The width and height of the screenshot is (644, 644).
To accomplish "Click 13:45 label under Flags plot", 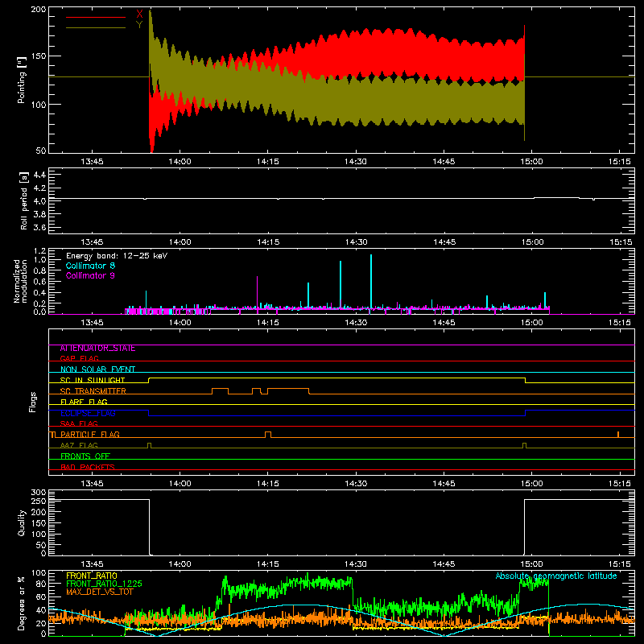I will click(x=92, y=484).
